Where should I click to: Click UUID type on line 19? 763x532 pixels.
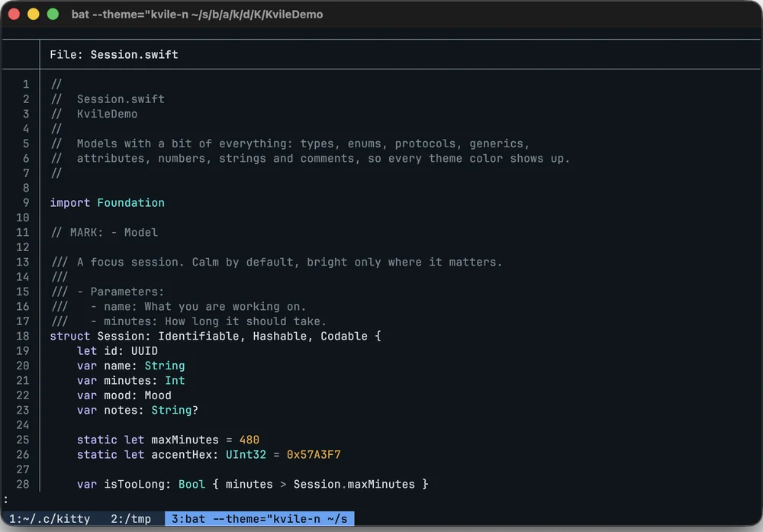[x=144, y=351]
